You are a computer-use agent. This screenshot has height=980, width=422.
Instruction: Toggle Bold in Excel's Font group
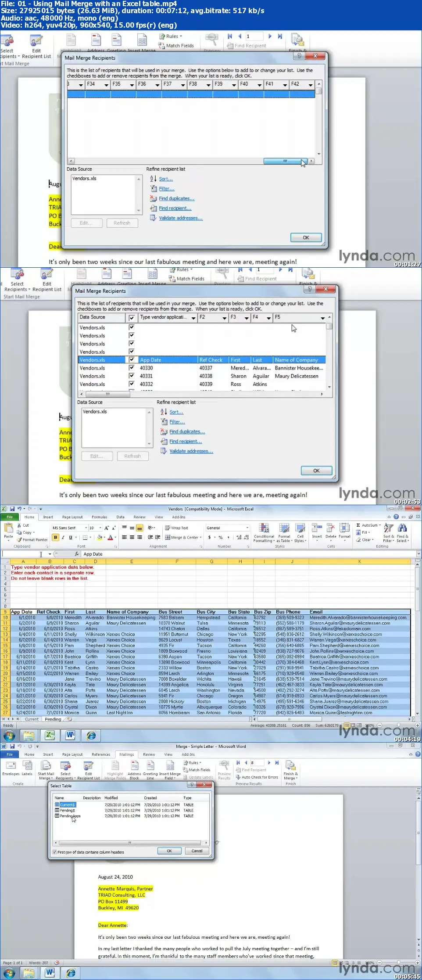point(55,537)
